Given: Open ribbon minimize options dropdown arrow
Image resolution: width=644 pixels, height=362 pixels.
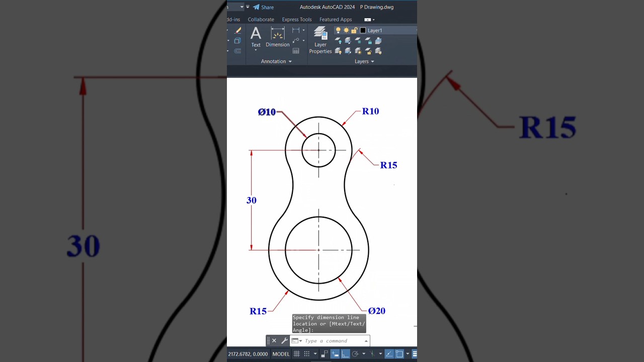Looking at the screenshot, I should 373,20.
